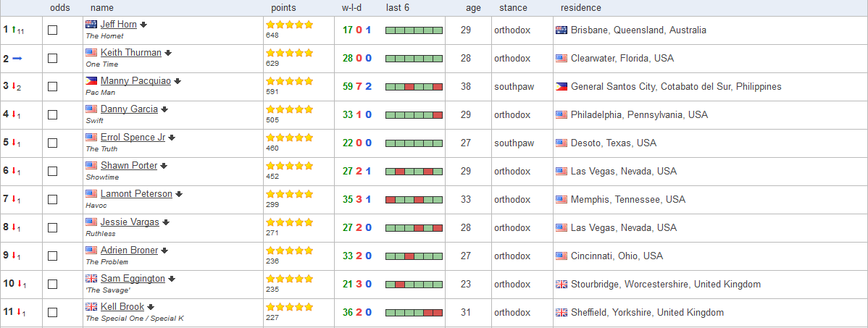Image resolution: width=868 pixels, height=328 pixels.
Task: Click UK flag beside Sam Eggington's name
Action: (x=91, y=279)
